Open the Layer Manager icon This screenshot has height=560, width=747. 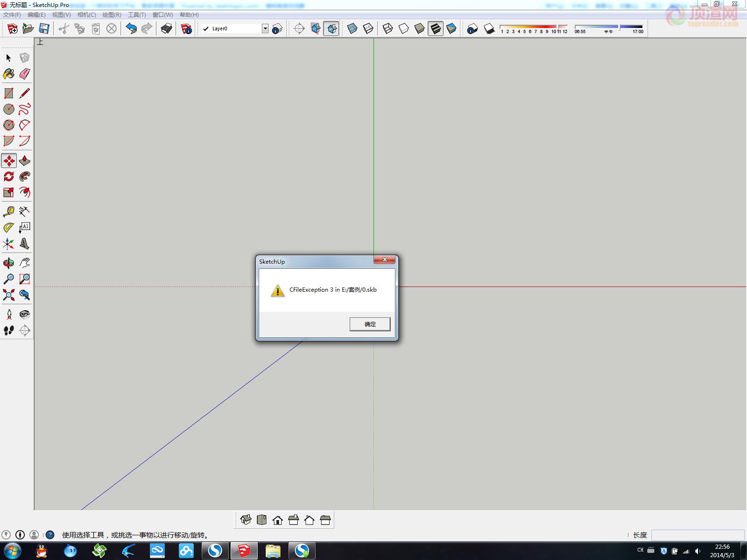277,29
